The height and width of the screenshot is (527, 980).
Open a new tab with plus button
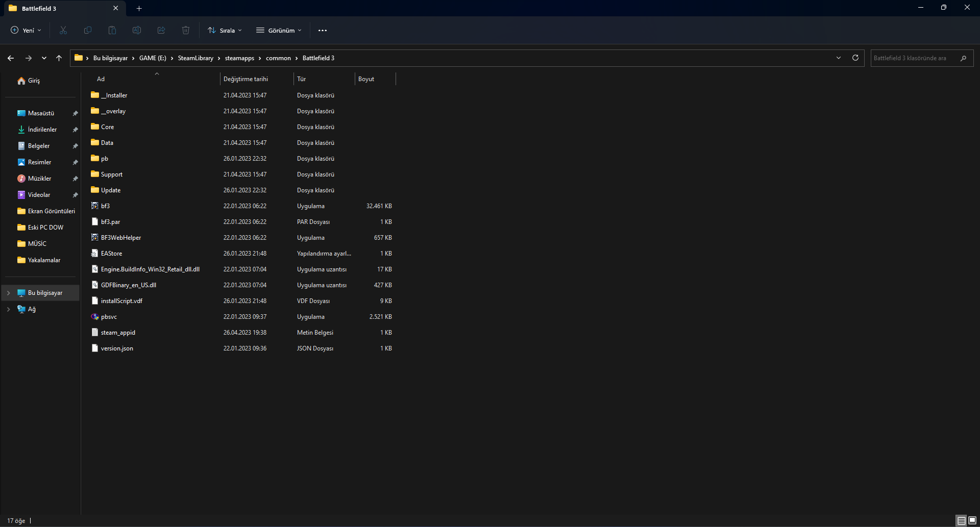[x=139, y=8]
